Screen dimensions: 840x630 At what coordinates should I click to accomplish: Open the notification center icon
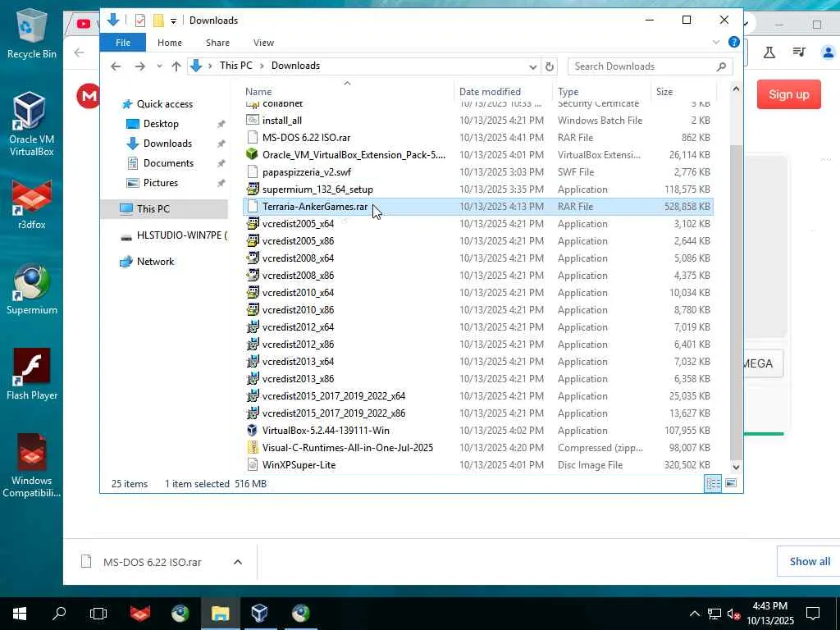(813, 613)
